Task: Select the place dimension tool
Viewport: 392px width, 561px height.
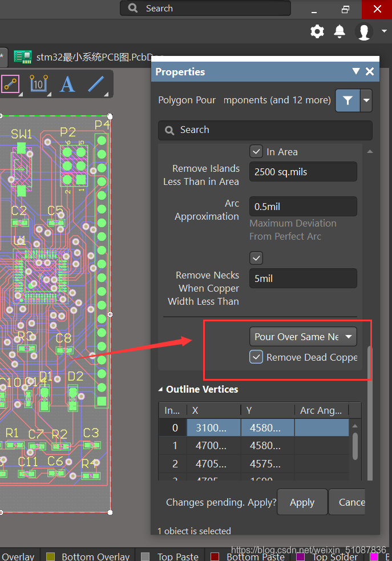Action: (39, 84)
